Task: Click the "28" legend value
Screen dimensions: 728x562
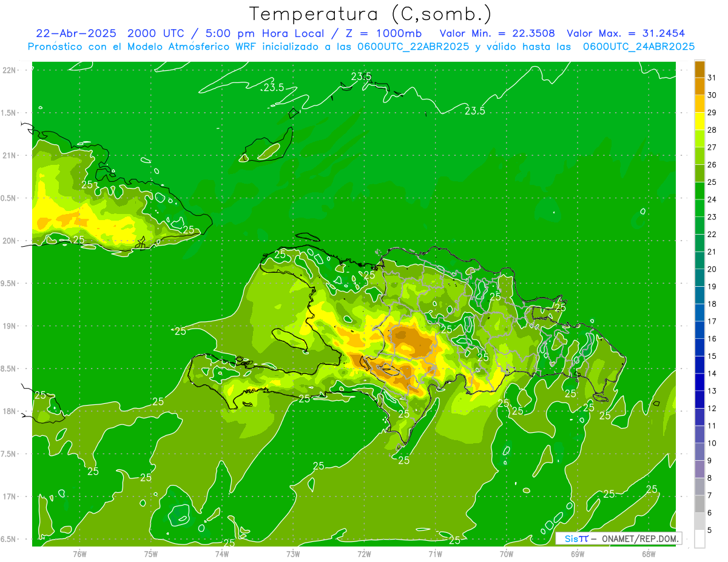Action: click(712, 130)
